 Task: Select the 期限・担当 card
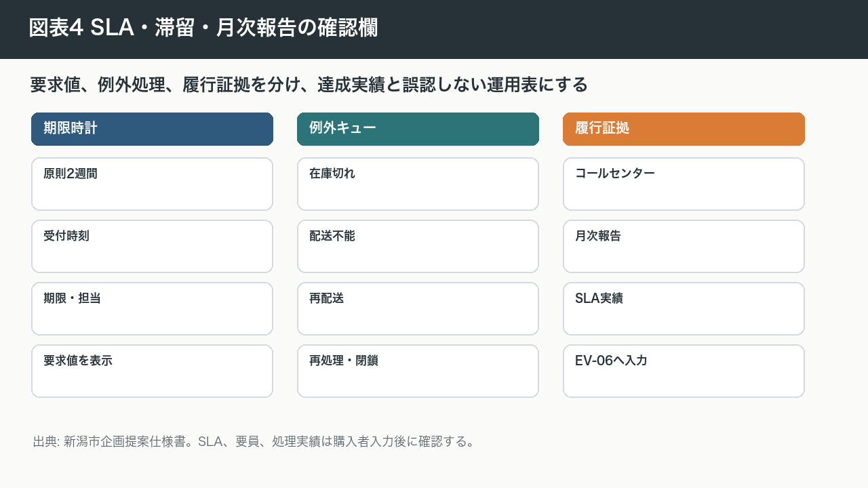pos(152,309)
